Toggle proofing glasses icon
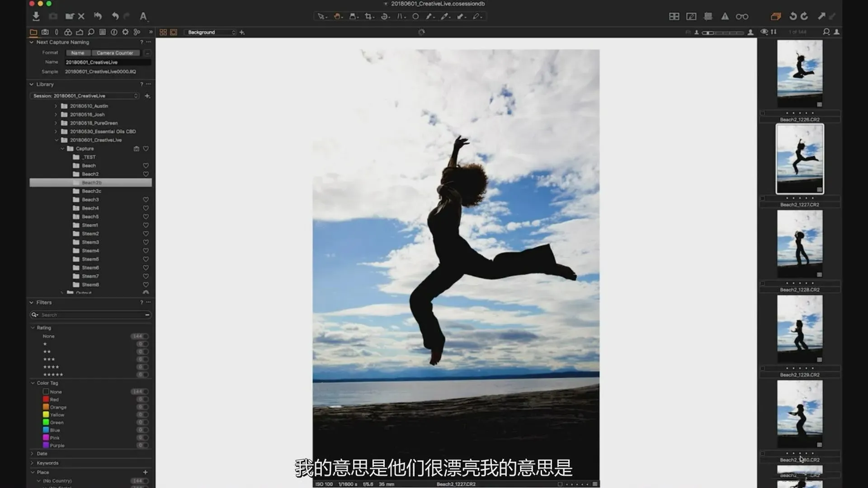This screenshot has height=488, width=868. [742, 16]
